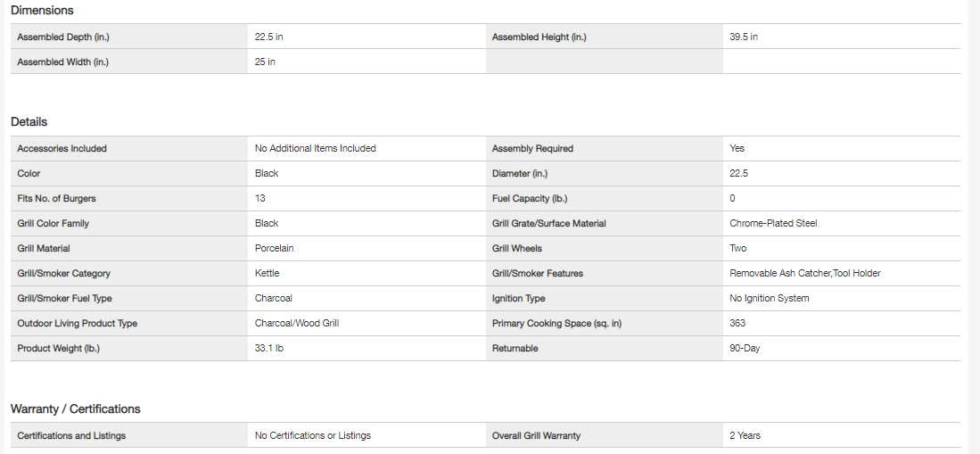Click the 39.5 in assembled height value

pyautogui.click(x=744, y=37)
